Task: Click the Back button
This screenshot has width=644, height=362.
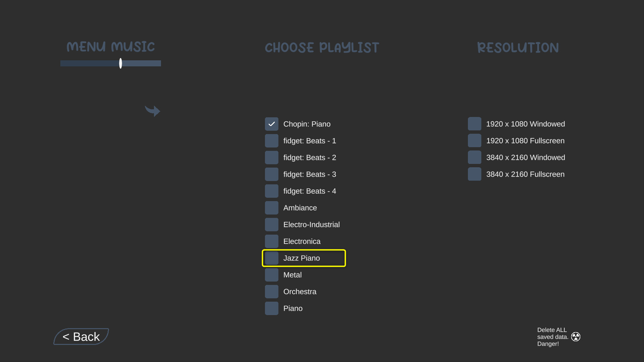Action: (x=81, y=337)
